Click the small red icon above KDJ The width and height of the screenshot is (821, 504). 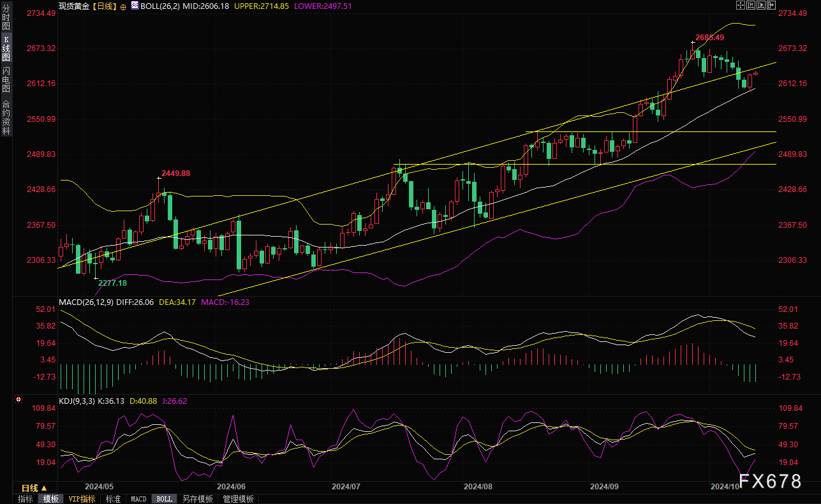point(17,400)
